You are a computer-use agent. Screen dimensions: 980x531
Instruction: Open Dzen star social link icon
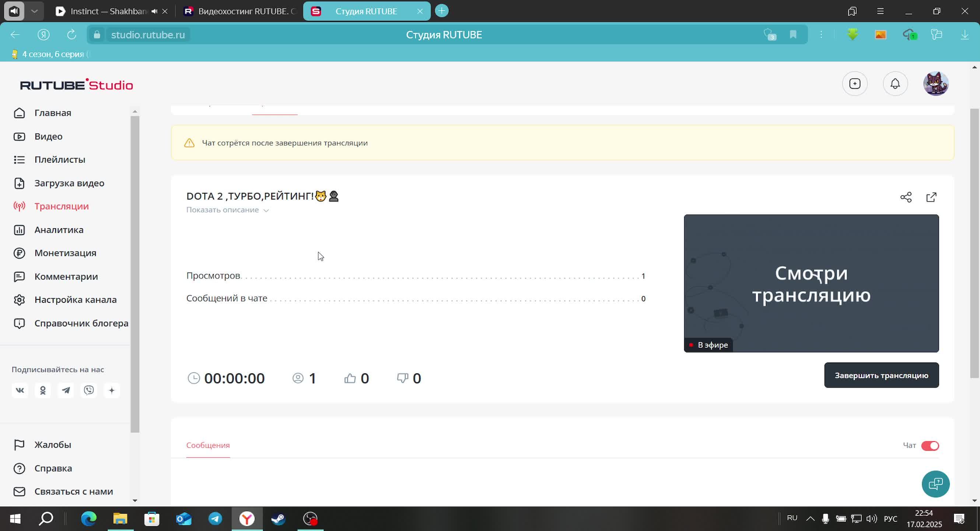click(x=112, y=391)
